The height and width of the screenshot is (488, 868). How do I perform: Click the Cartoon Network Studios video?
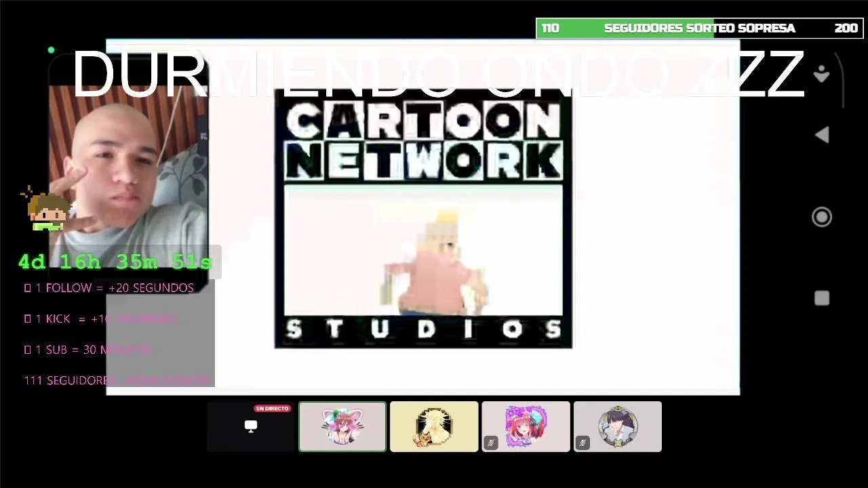[423, 218]
